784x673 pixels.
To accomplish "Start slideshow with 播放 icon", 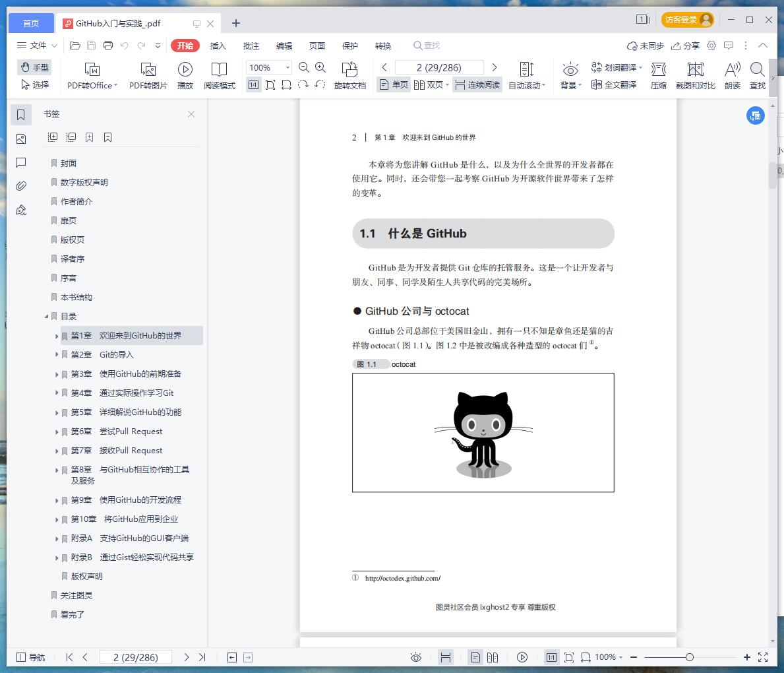I will [x=185, y=76].
